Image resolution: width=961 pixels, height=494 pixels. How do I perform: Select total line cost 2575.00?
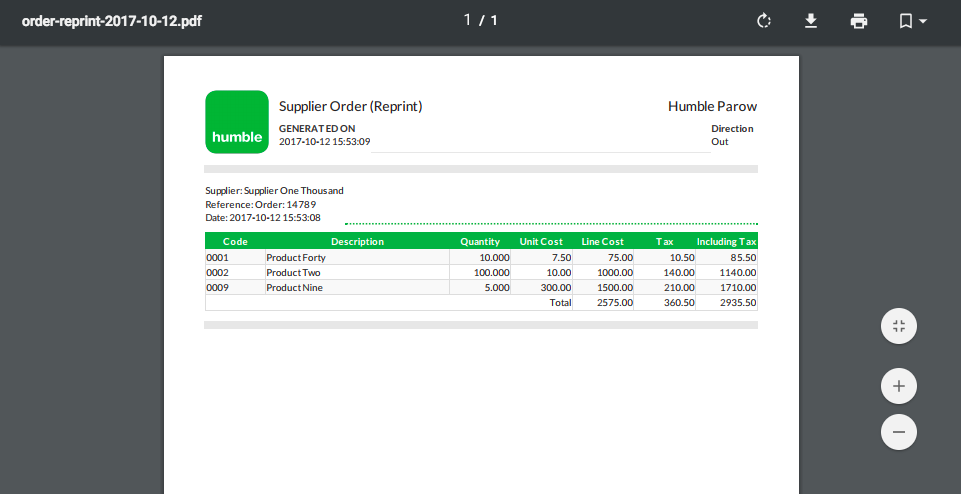click(615, 303)
